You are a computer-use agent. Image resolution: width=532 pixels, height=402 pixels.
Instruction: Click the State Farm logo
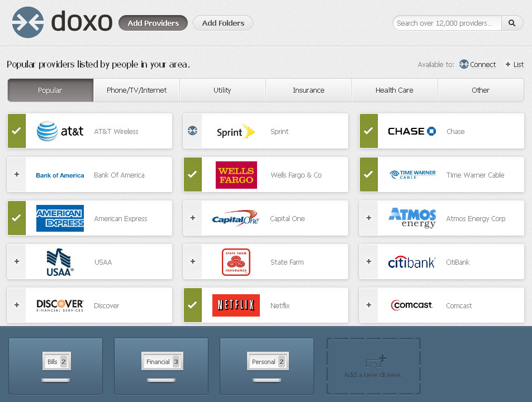(x=236, y=262)
